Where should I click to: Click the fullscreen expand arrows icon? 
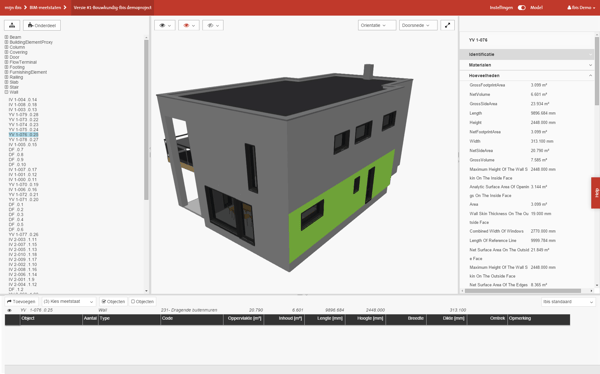(447, 25)
